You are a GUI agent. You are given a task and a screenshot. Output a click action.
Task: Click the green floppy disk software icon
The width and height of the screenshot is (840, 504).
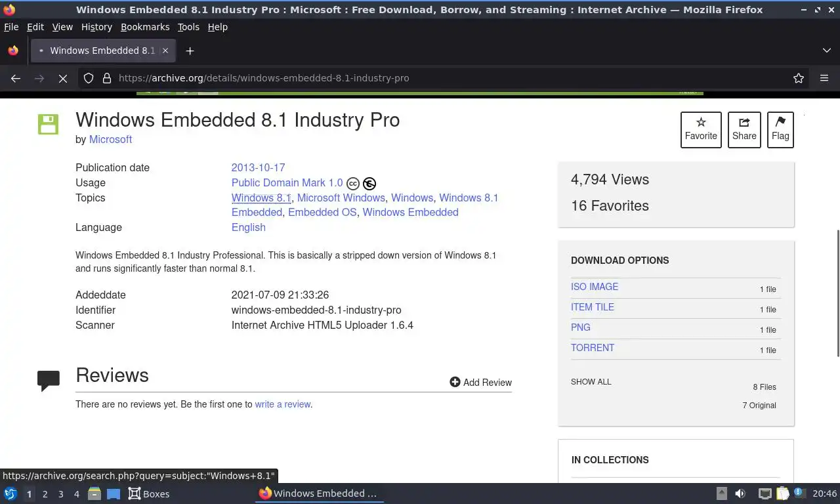(x=48, y=124)
